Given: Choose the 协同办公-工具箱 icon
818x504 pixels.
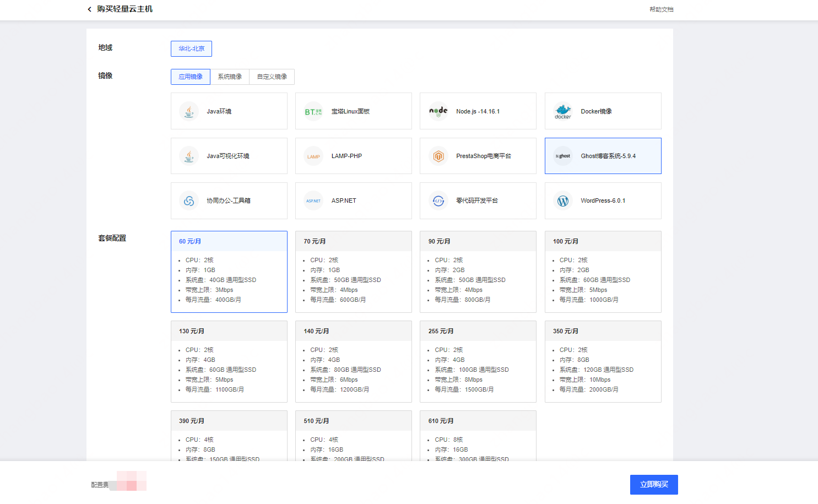Looking at the screenshot, I should 189,200.
